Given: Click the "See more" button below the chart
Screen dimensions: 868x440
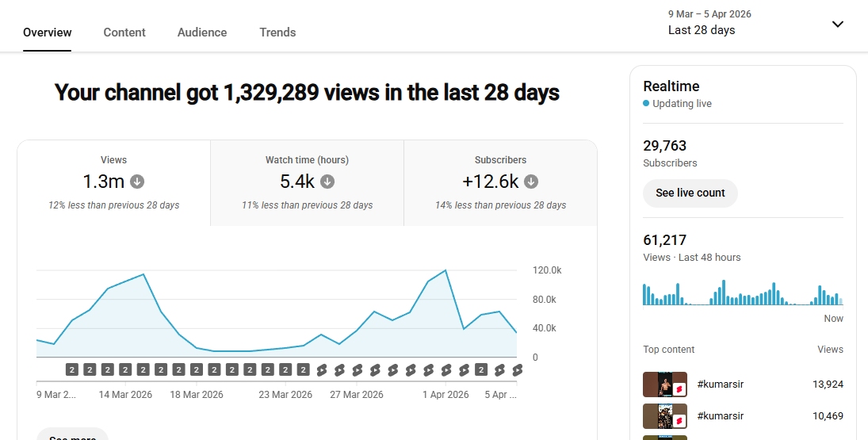Looking at the screenshot, I should click(72, 434).
